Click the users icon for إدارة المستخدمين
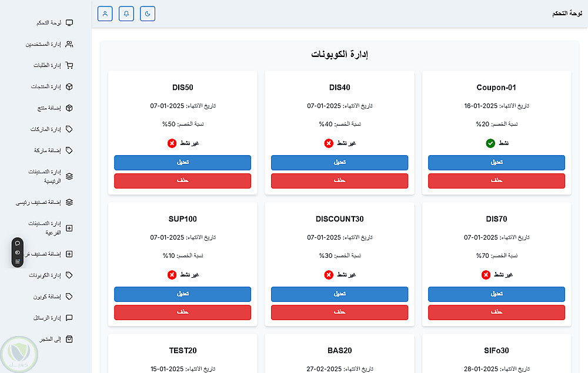Screen dimensions: 588x373 (x=69, y=44)
